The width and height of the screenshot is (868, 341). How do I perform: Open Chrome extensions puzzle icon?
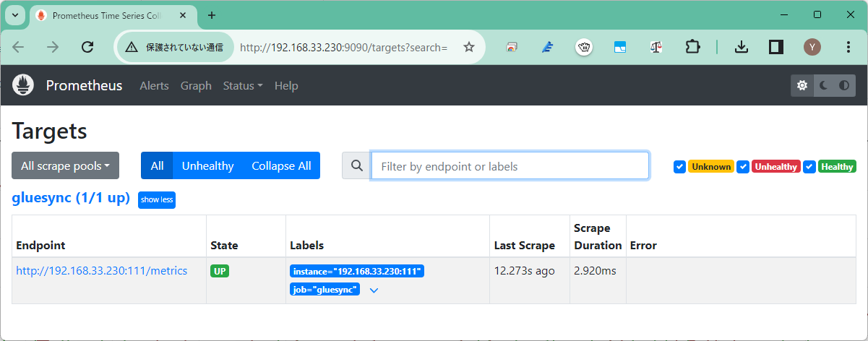[x=692, y=47]
